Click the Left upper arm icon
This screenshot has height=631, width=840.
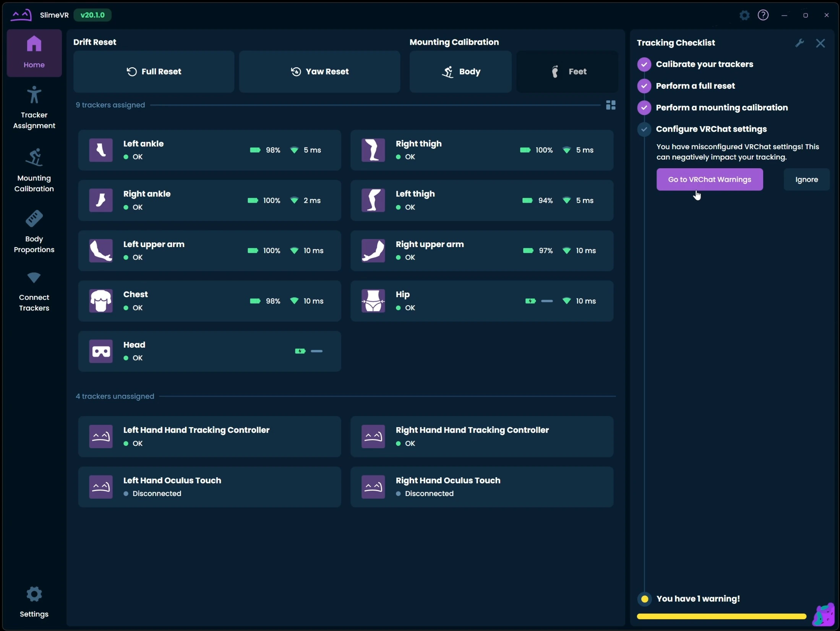(x=101, y=250)
